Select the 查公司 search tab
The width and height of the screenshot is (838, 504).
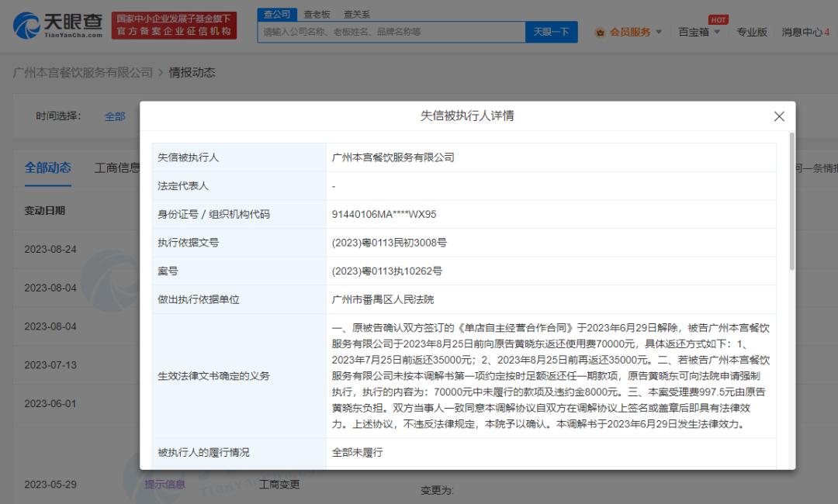point(276,14)
